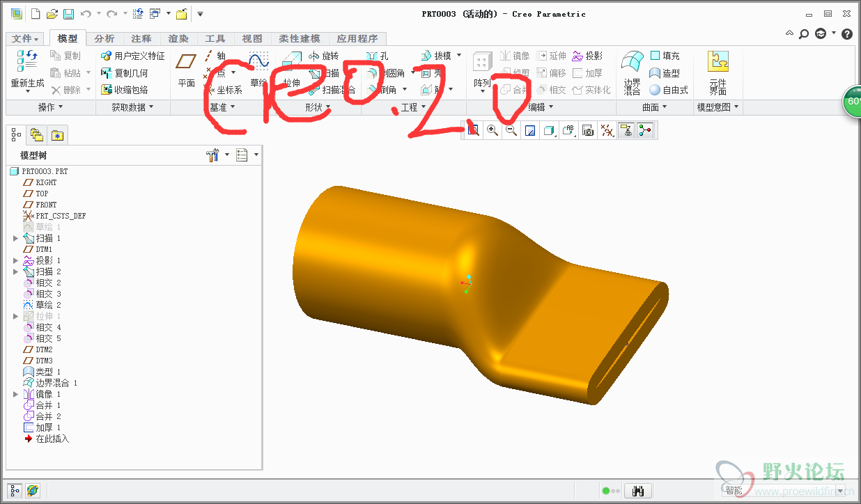861x504 pixels.
Task: Expand the Surfaces (曲面) group dropdown
Action: pyautogui.click(x=655, y=107)
